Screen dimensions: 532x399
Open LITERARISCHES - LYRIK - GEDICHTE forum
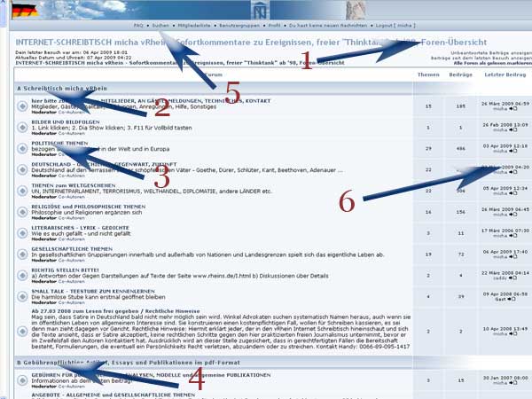click(80, 228)
